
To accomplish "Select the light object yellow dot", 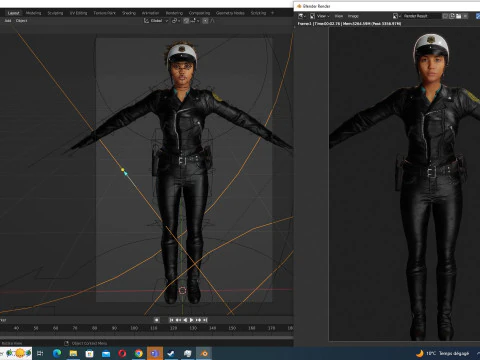I will coord(123,170).
